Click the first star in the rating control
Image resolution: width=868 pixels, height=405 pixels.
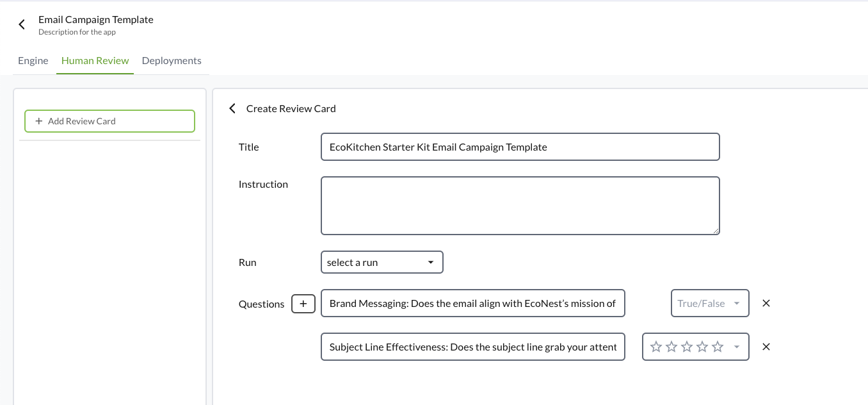[x=656, y=347]
